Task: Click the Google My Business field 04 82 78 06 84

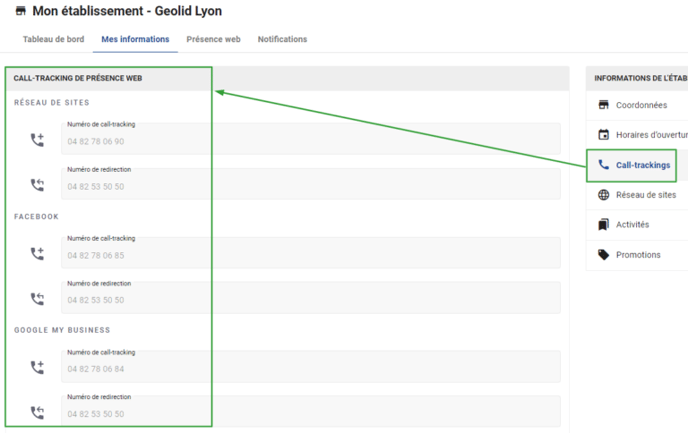Action: (x=310, y=369)
